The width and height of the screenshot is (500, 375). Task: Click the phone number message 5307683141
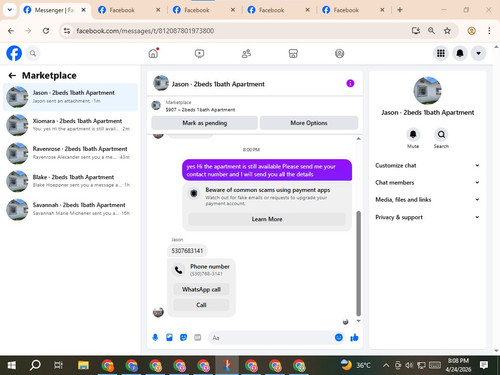tap(187, 251)
